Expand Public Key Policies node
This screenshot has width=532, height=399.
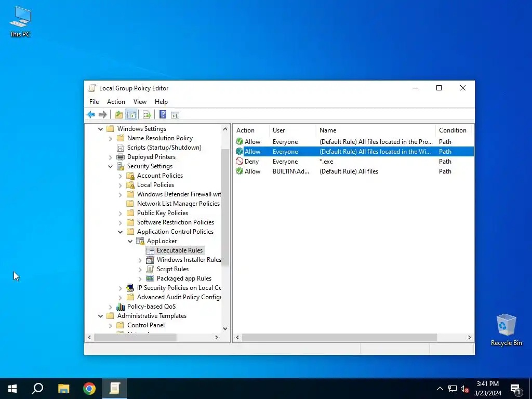[x=120, y=213]
